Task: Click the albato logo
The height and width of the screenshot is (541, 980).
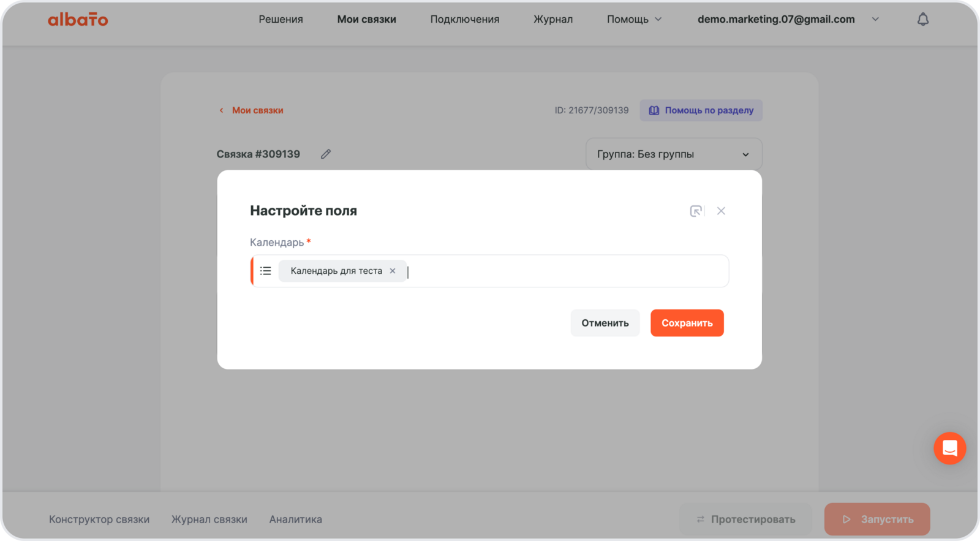Action: pyautogui.click(x=78, y=20)
